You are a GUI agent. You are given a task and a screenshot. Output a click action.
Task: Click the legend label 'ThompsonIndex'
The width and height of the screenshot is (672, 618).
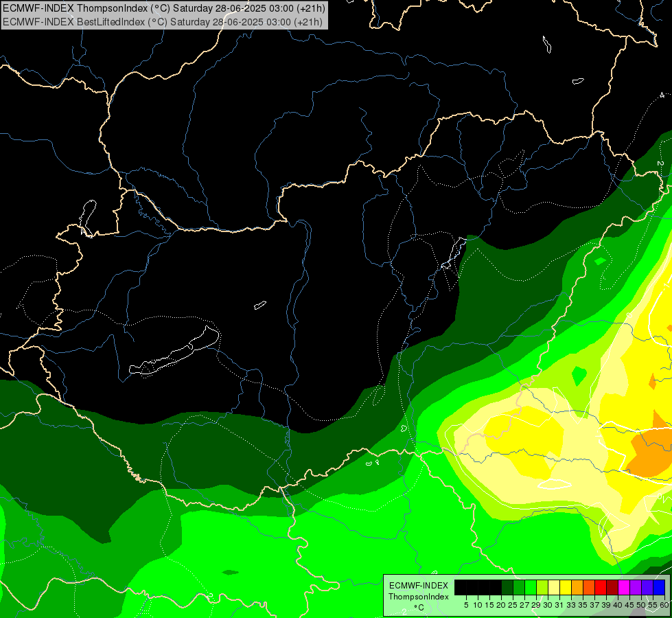click(x=419, y=597)
